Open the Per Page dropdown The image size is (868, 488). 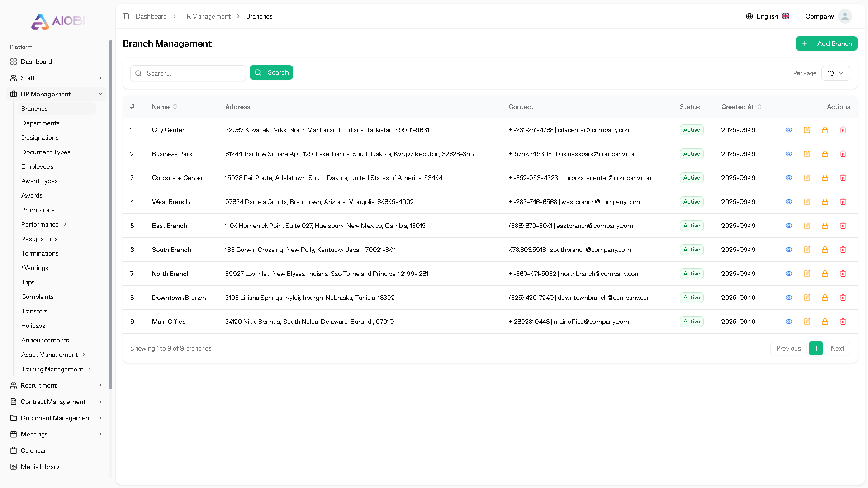pos(835,73)
